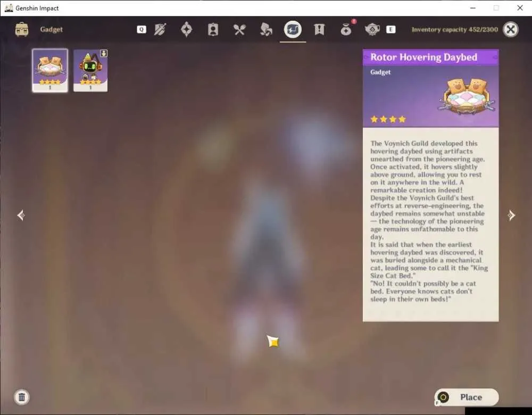Click the four-star rating in the detail panel
Viewport: 532px width, 415px height.
[388, 119]
